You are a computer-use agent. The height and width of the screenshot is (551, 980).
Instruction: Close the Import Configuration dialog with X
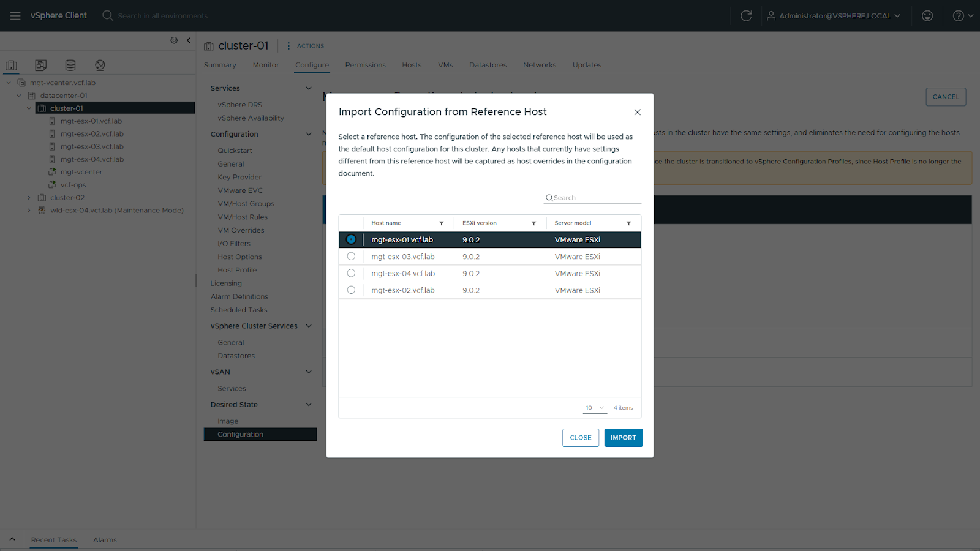click(637, 112)
